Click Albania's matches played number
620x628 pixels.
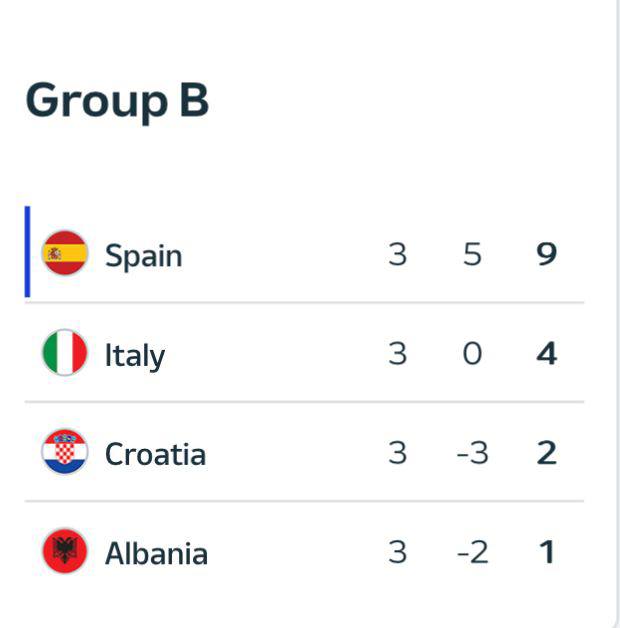397,552
